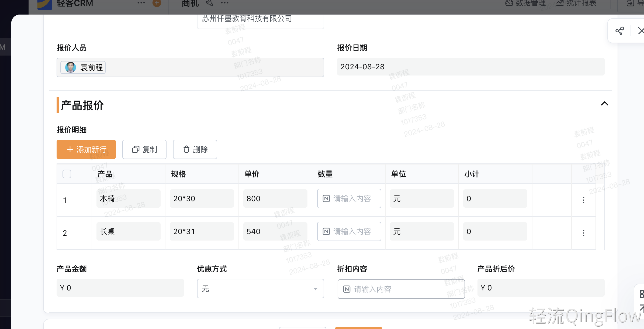Open row 1 actions via vertical dots menu
The image size is (644, 329).
point(583,200)
